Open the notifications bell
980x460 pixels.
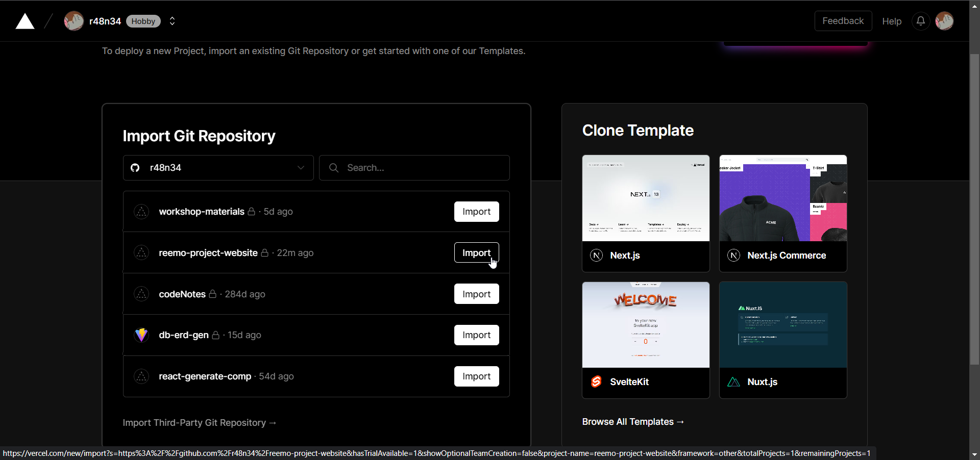(921, 21)
